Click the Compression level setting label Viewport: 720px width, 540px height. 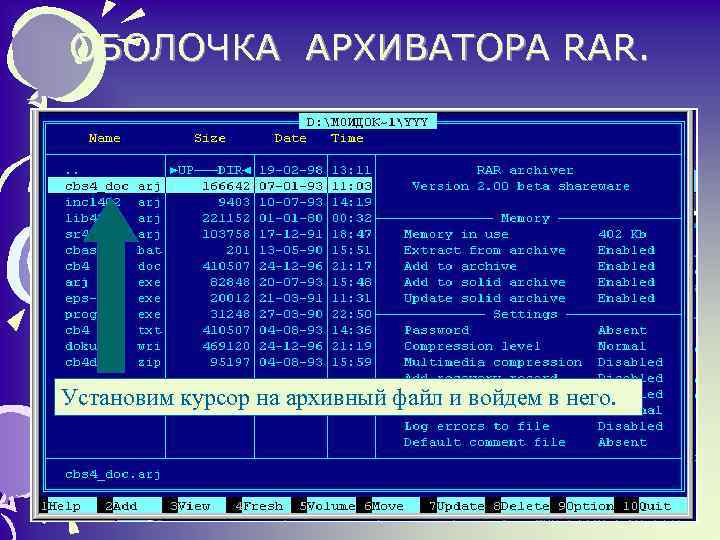(472, 346)
